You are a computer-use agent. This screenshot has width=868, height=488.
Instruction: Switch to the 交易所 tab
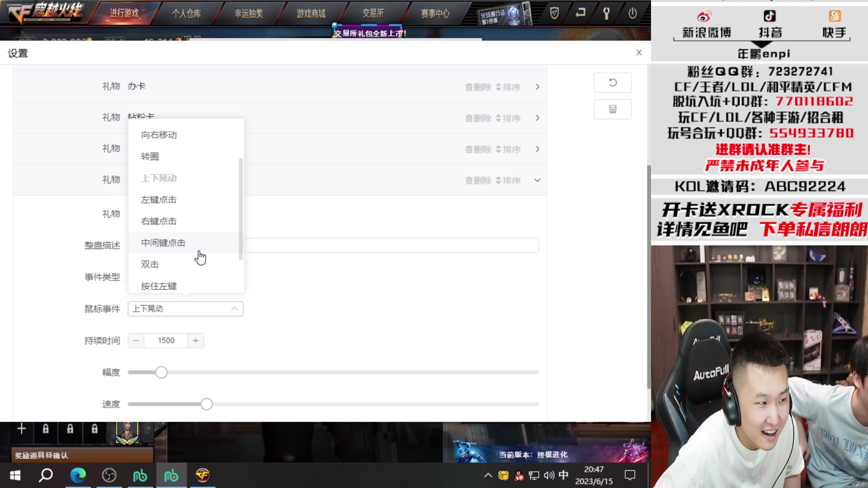(373, 13)
